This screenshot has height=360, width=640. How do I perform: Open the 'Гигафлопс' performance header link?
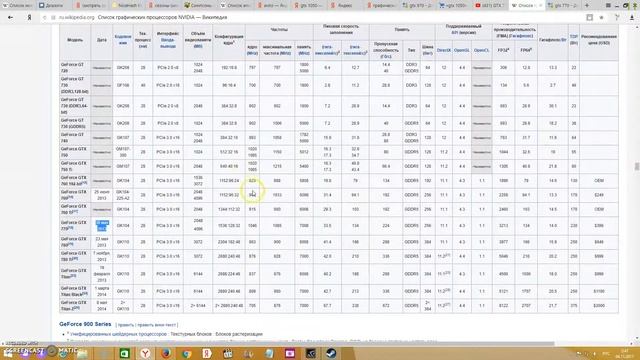(520, 36)
